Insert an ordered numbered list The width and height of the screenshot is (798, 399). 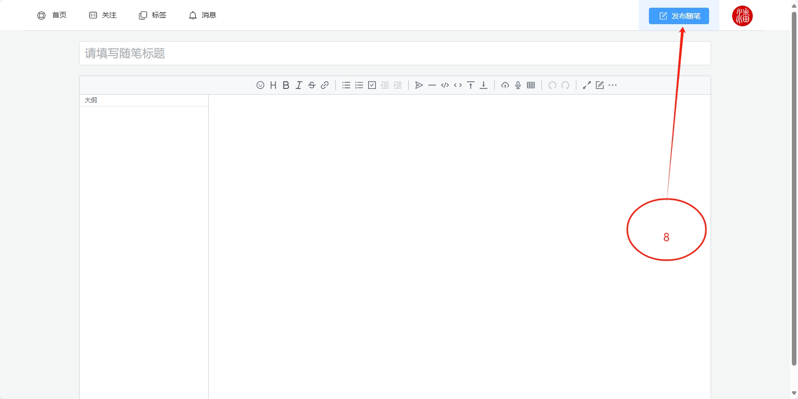click(359, 86)
